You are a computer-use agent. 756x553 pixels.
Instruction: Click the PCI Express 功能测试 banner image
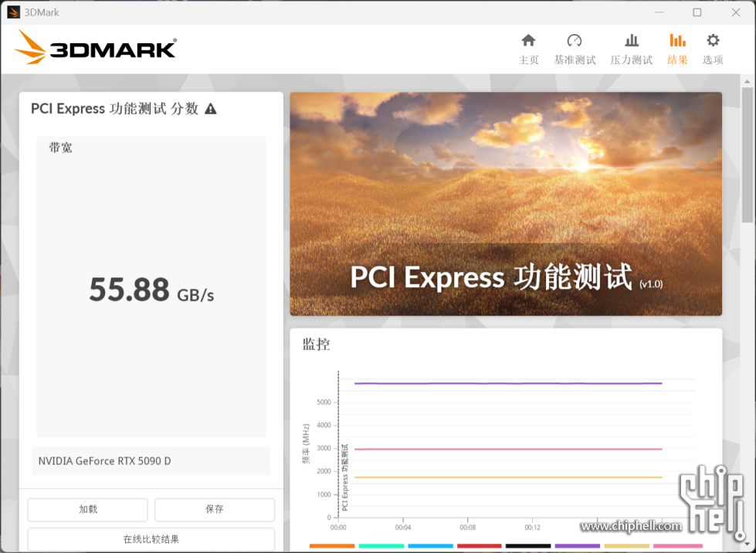click(x=506, y=204)
